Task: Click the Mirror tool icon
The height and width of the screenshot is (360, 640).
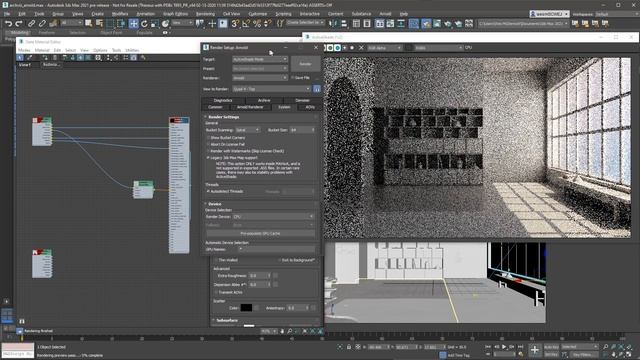Action: pos(333,24)
